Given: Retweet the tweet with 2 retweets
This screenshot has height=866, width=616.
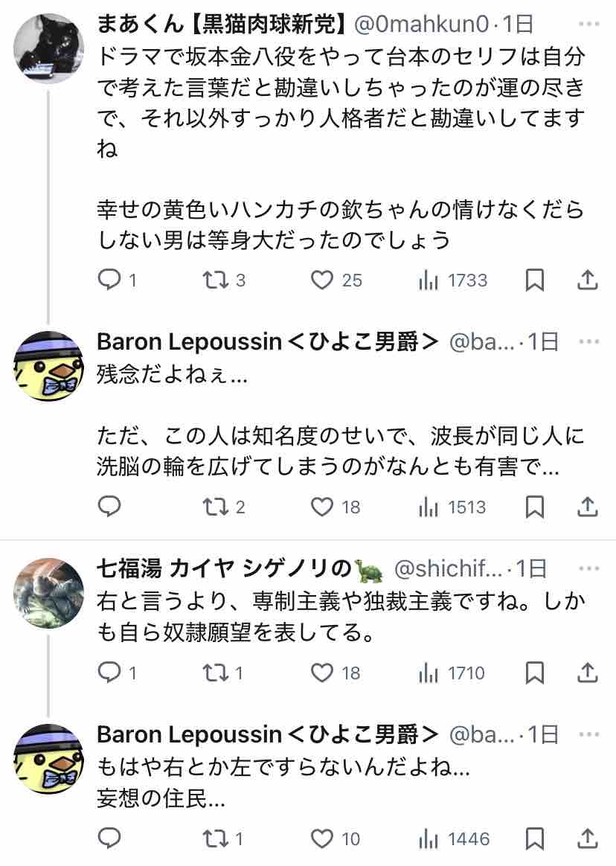Looking at the screenshot, I should 216,507.
